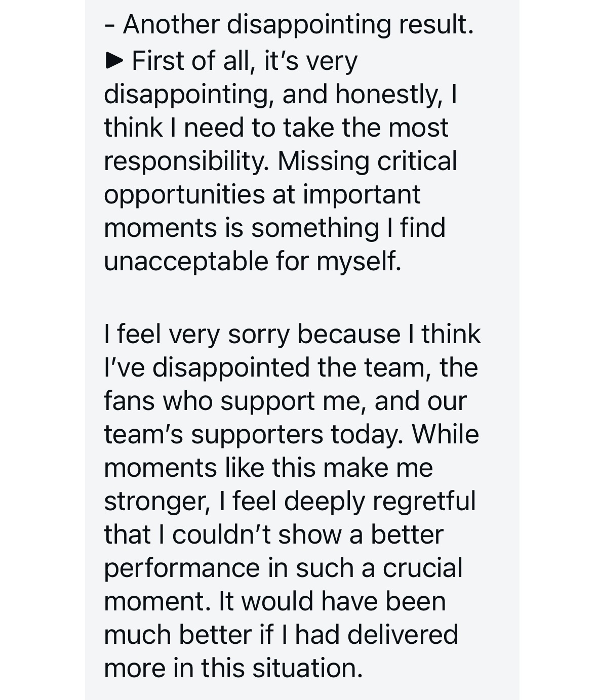The height and width of the screenshot is (700, 597).
Task: Click the final line 'more in this situation.'
Action: [x=233, y=668]
